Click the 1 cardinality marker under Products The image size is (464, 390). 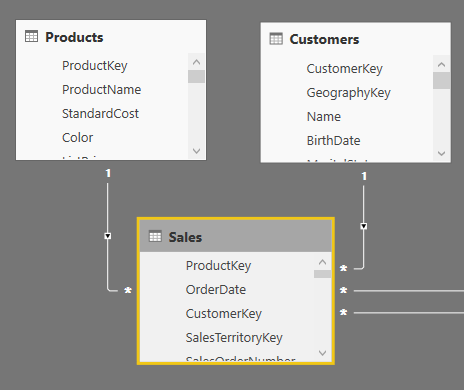108,173
